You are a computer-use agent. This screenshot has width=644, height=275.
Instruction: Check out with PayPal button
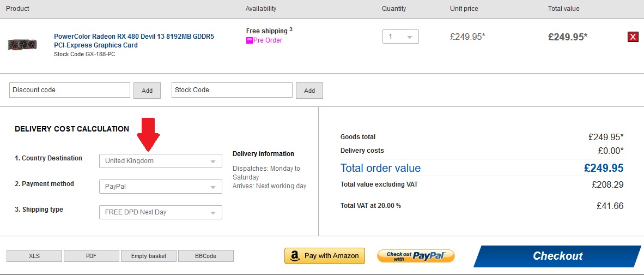click(416, 255)
